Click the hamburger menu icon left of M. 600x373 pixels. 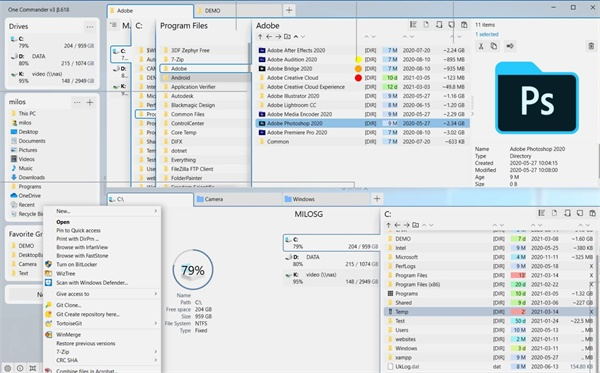pos(113,25)
